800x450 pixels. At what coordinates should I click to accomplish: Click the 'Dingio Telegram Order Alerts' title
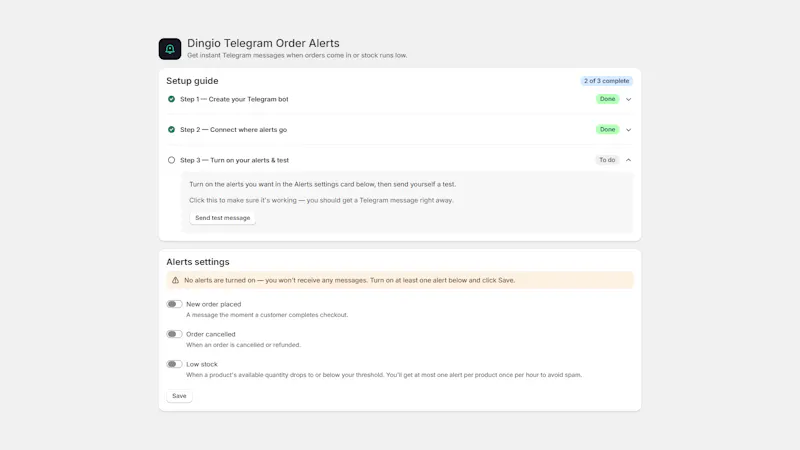pos(263,43)
